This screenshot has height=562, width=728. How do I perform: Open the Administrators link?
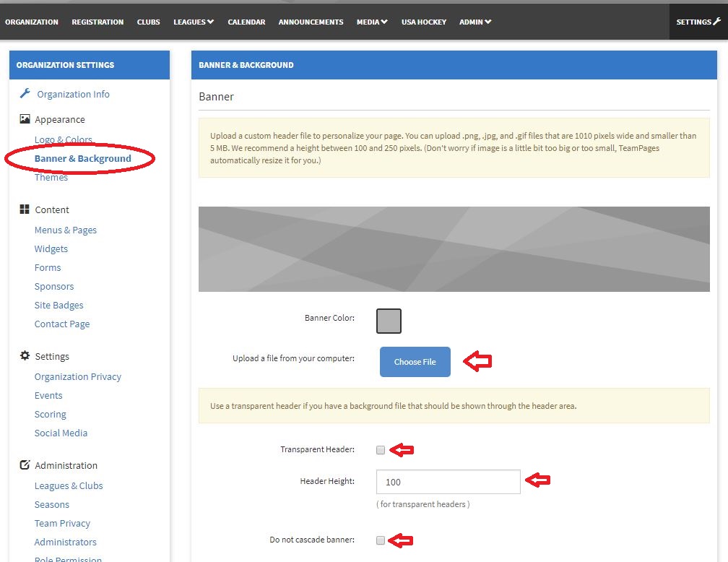tap(66, 542)
